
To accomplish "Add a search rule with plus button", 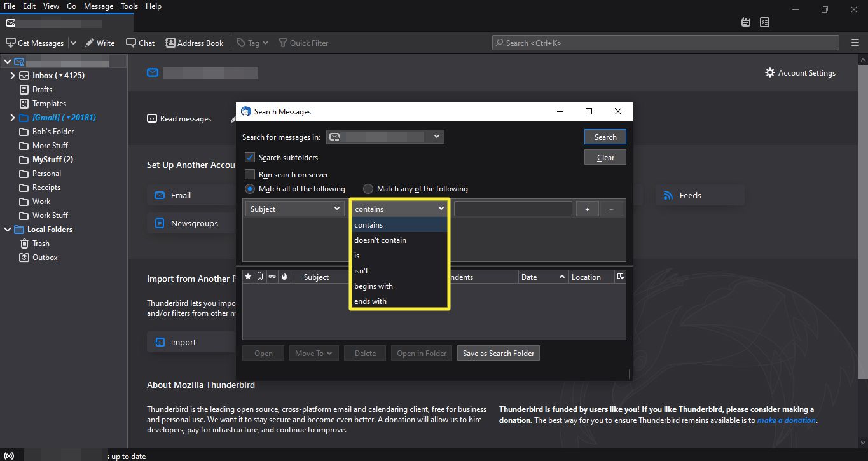I will coord(587,209).
